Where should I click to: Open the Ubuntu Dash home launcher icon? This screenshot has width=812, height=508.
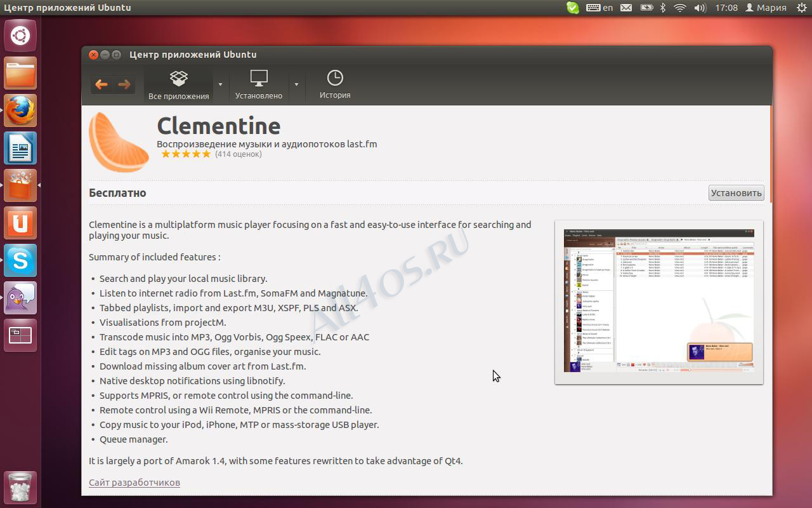[x=20, y=35]
